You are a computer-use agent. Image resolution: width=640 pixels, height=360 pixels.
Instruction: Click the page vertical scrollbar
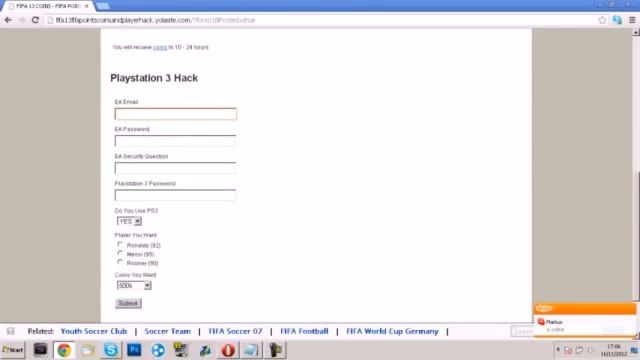(x=636, y=237)
